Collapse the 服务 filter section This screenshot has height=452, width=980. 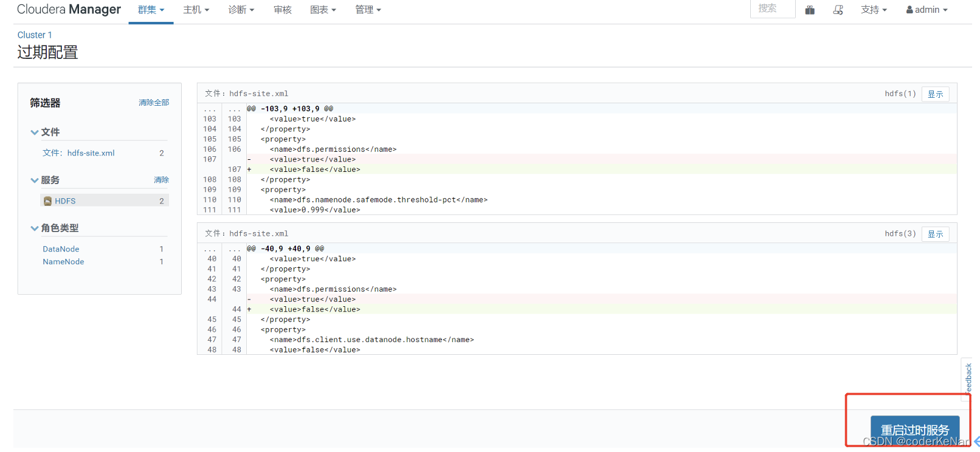tap(45, 180)
